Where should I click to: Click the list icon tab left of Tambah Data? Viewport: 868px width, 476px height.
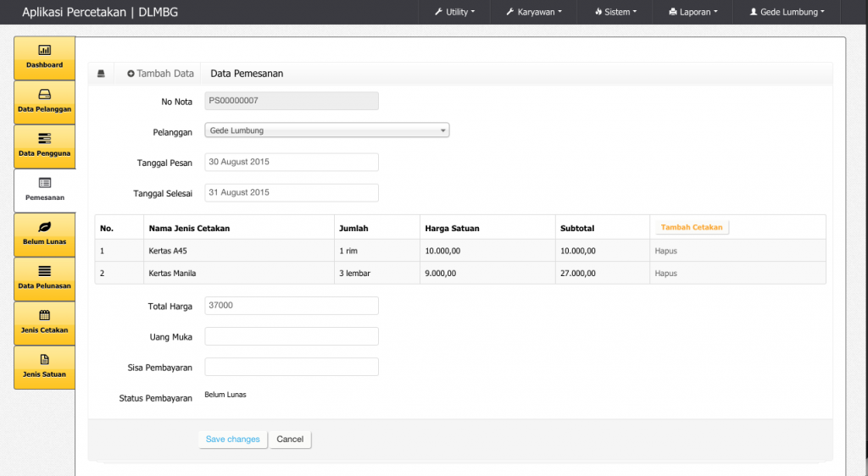tap(101, 74)
